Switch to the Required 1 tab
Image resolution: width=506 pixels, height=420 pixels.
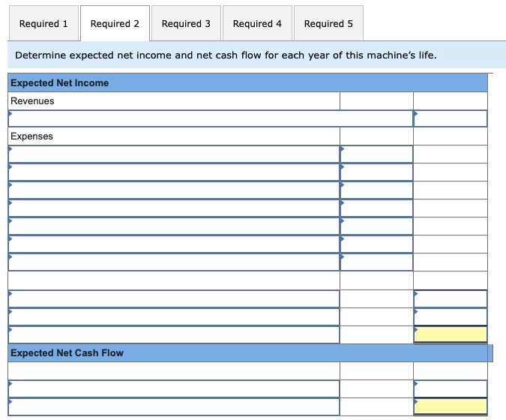pyautogui.click(x=43, y=23)
